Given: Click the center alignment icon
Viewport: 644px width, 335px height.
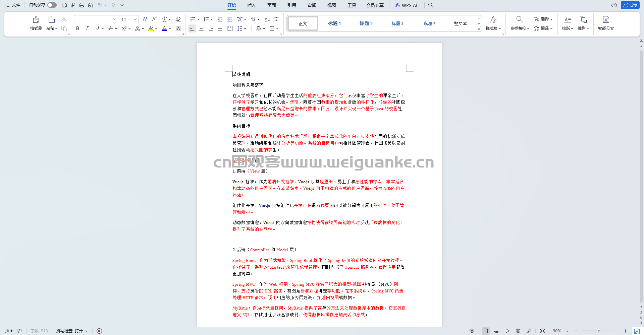Looking at the screenshot, I should [201, 29].
